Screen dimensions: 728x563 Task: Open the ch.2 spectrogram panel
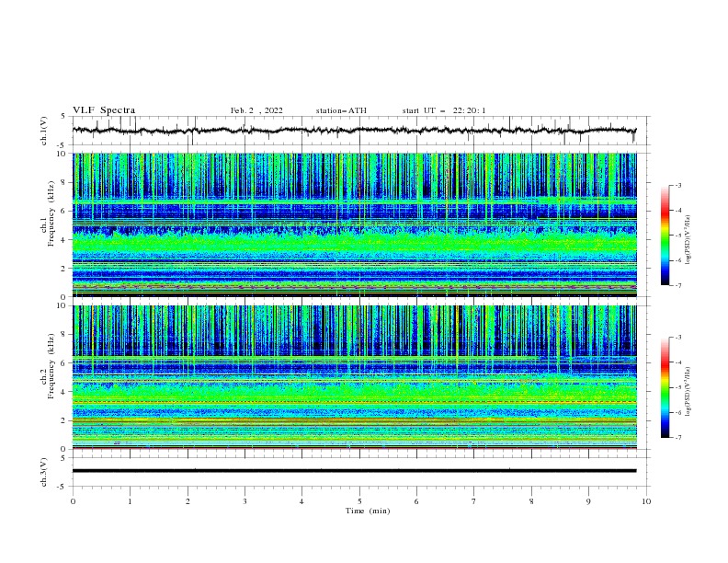[355, 377]
